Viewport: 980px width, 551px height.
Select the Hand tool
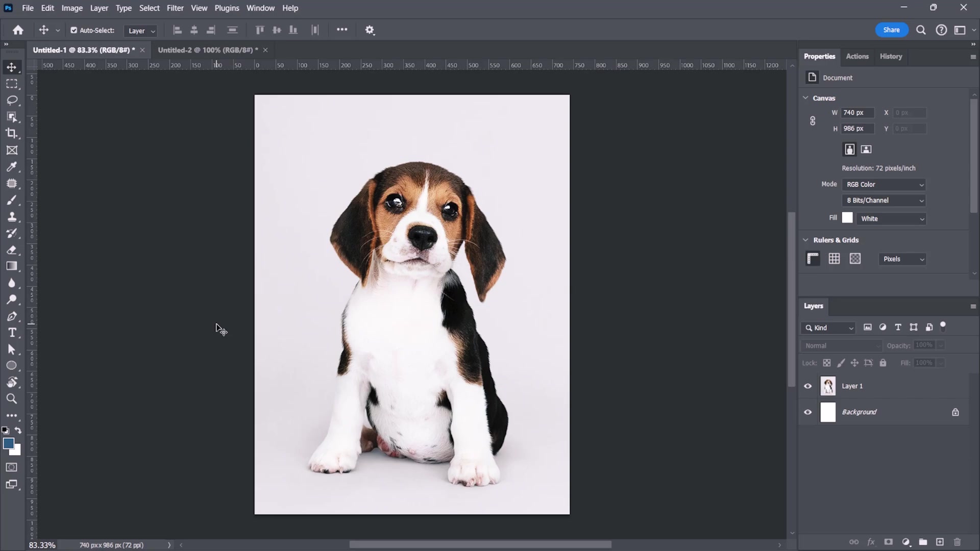point(12,383)
